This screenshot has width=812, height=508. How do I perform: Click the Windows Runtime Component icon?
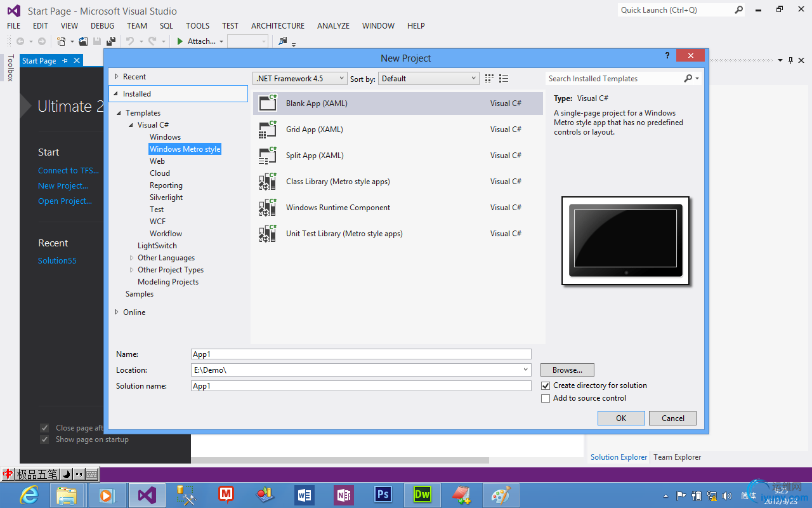(x=268, y=208)
